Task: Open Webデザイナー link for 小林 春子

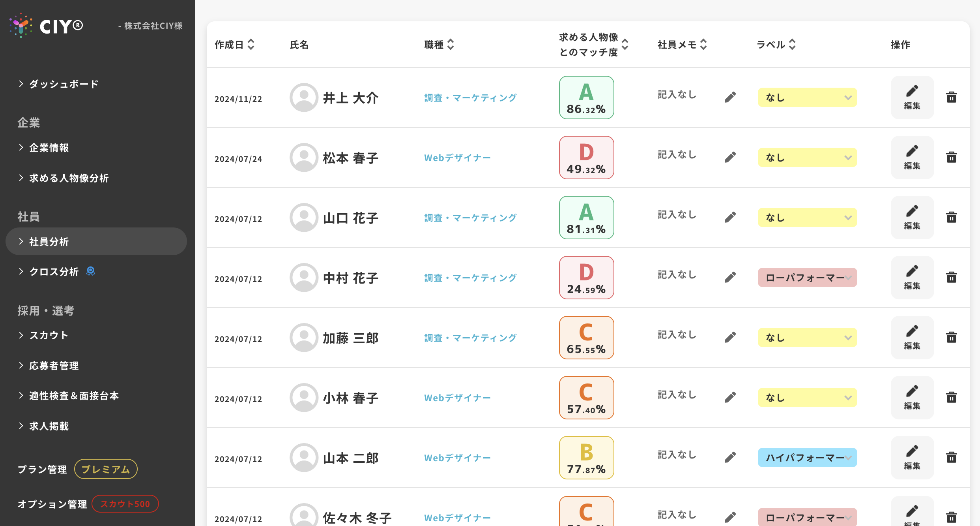Action: 457,398
